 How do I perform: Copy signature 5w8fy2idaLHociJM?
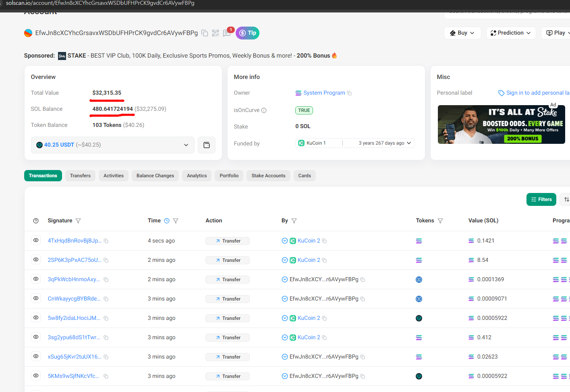[106, 318]
